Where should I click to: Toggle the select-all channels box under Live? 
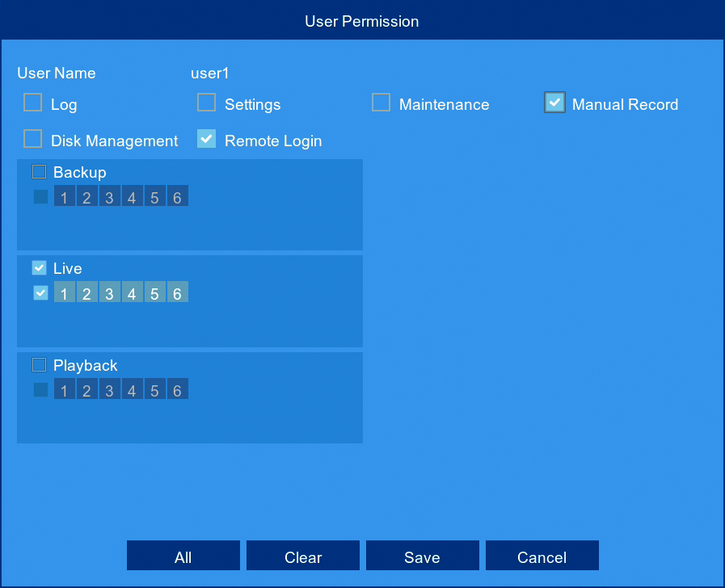[x=40, y=293]
